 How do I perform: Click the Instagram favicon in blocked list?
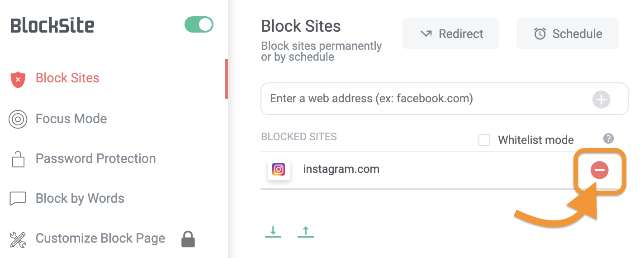[x=279, y=170]
